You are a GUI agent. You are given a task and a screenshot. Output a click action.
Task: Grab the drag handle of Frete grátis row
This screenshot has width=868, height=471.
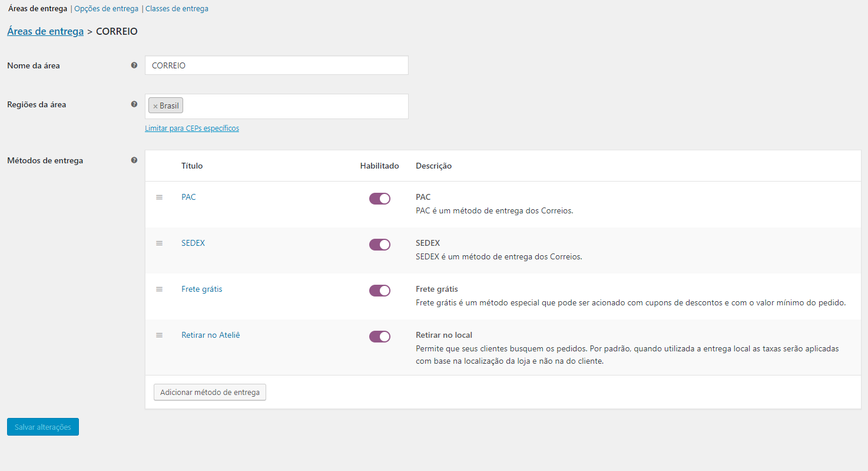[159, 289]
